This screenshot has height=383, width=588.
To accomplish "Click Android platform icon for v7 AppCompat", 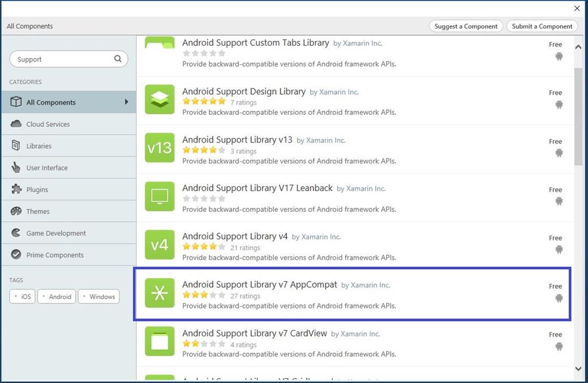I will 559,298.
